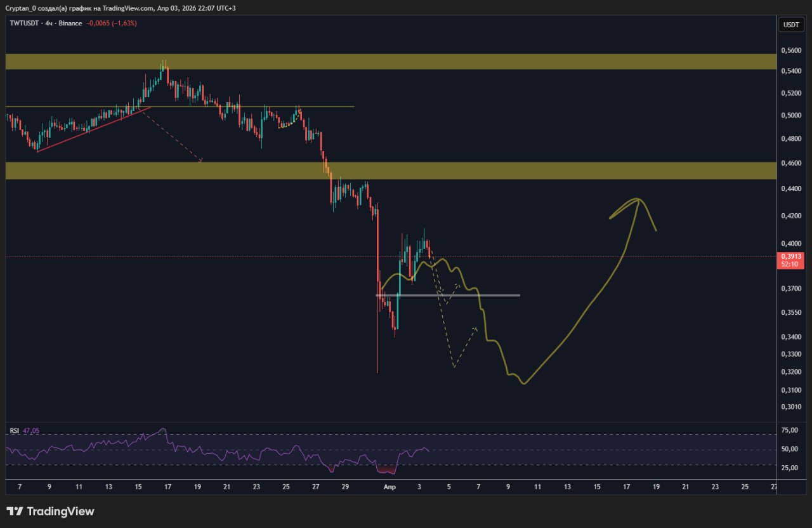
Task: Click the 75,00 RSI level label
Action: [x=790, y=430]
